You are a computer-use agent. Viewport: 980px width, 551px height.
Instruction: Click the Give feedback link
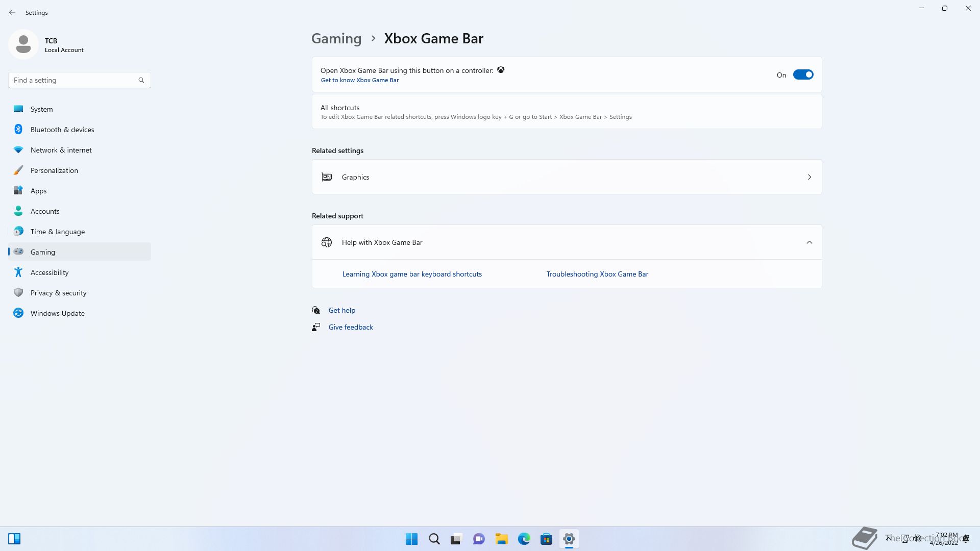pos(351,327)
